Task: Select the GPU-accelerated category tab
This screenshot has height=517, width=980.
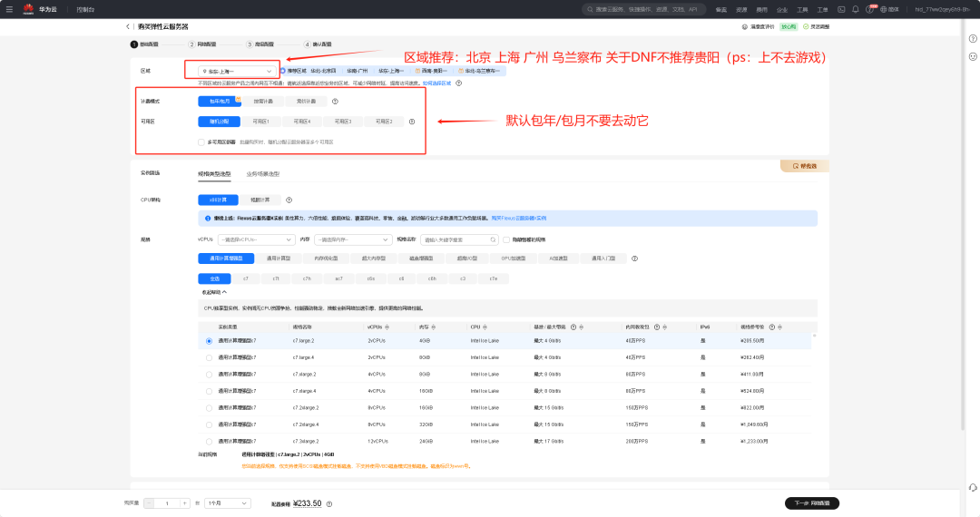Action: coord(513,258)
